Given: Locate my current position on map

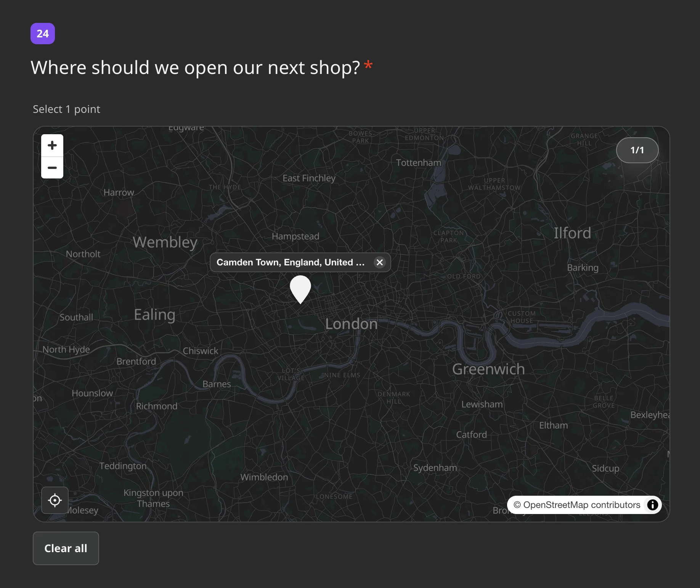Looking at the screenshot, I should tap(55, 500).
